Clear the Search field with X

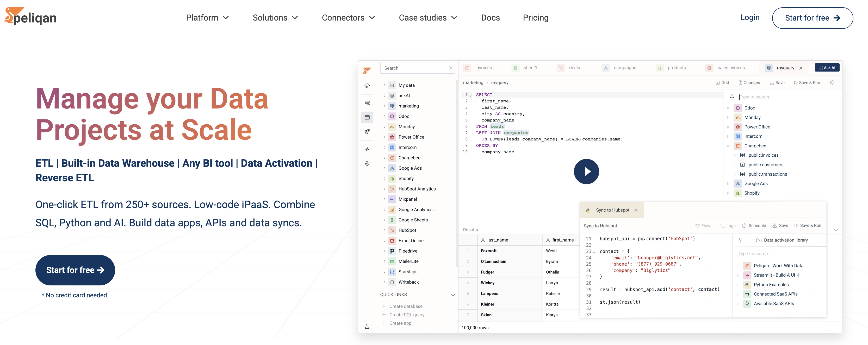(450, 68)
